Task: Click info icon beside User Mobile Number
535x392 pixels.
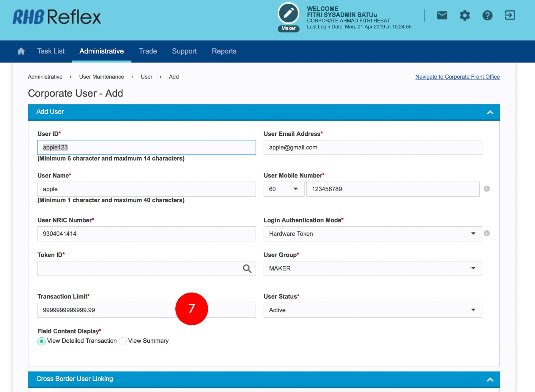Action: (x=487, y=189)
